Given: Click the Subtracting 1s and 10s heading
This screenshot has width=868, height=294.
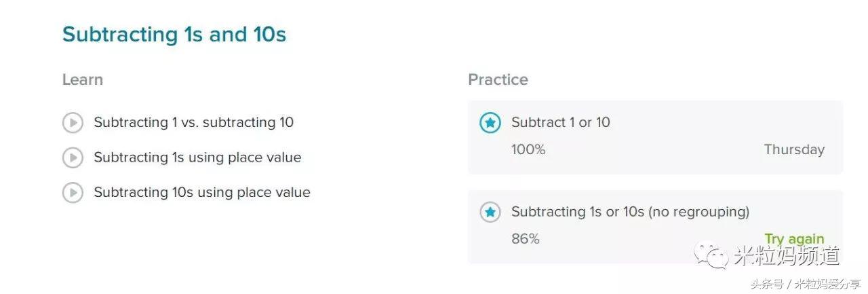Looking at the screenshot, I should (174, 35).
